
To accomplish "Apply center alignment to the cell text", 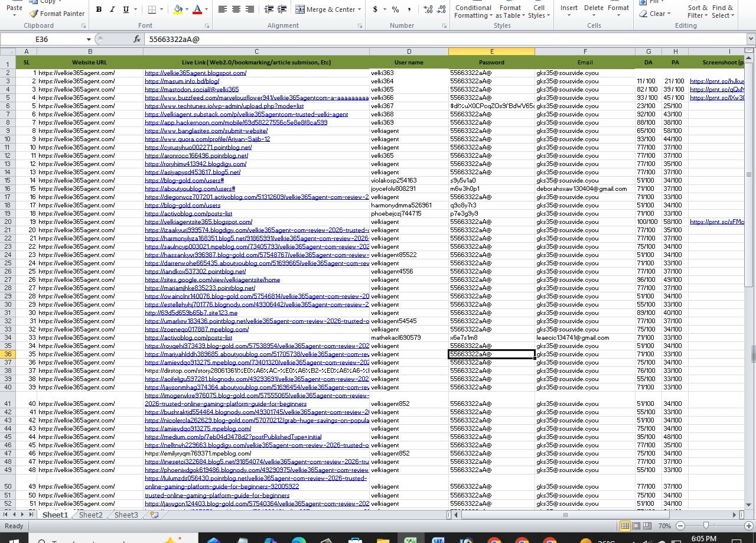I will 235,8.
